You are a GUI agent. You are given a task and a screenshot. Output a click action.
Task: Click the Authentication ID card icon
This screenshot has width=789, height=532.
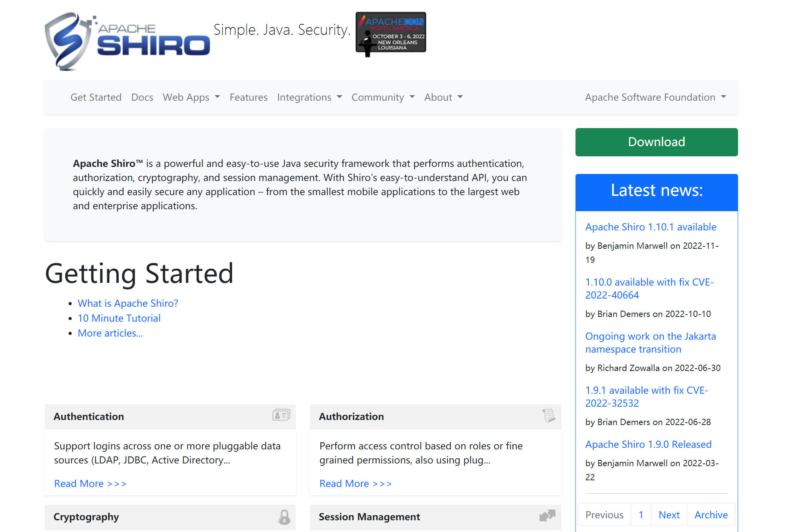pyautogui.click(x=281, y=415)
